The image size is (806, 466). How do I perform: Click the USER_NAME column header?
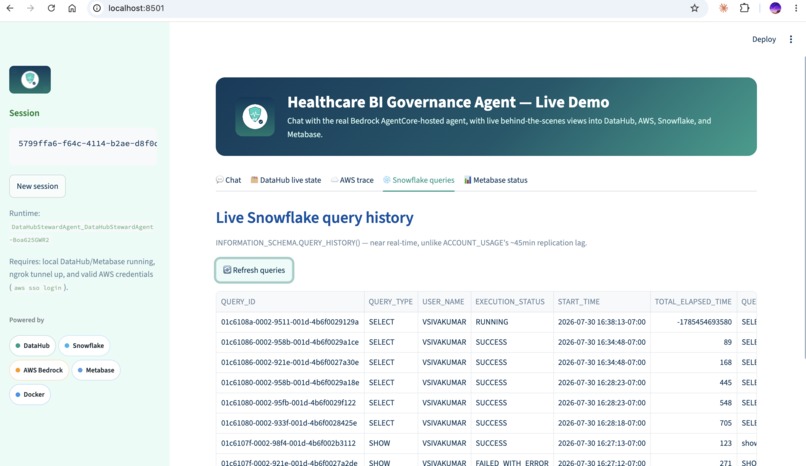coord(444,302)
